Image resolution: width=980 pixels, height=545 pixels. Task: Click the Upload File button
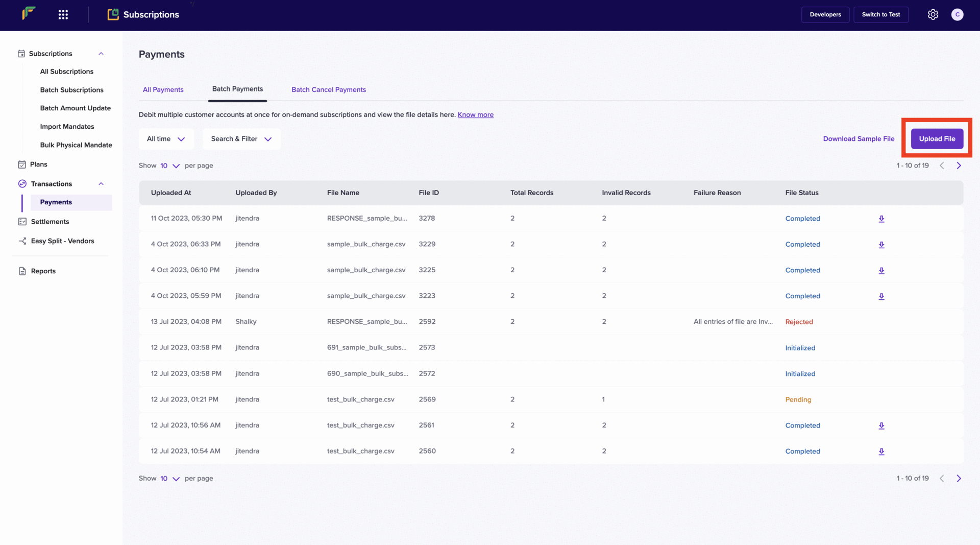point(937,139)
